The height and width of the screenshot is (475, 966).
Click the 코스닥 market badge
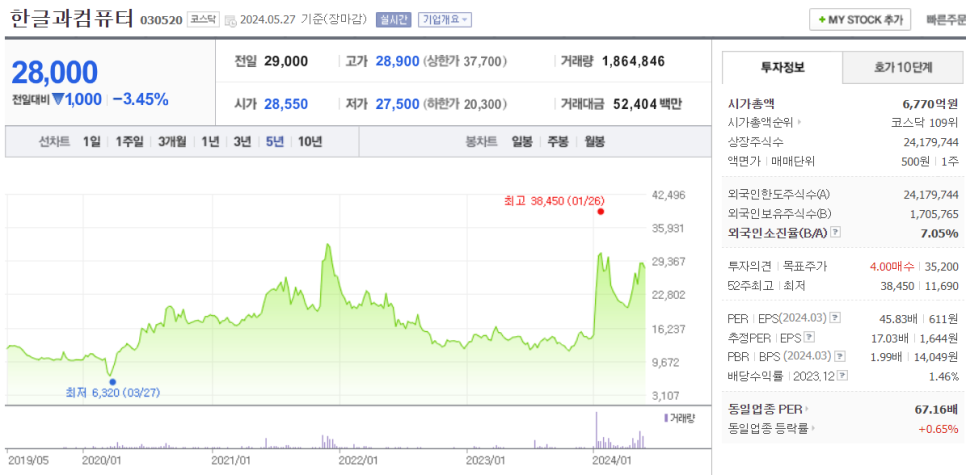[203, 20]
